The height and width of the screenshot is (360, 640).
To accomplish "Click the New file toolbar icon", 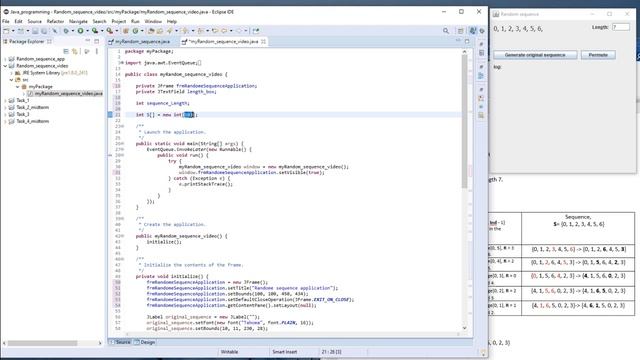I will (6, 31).
